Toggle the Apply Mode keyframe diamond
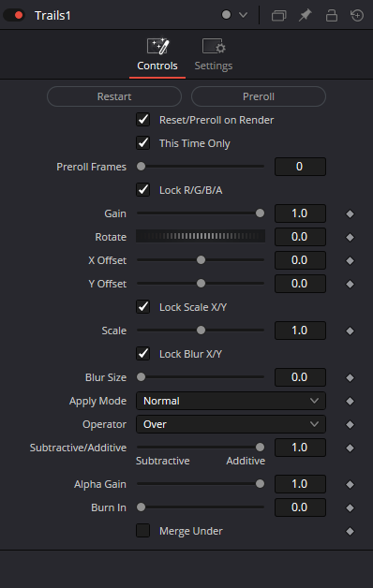Viewport: 373px width, 588px height. (350, 402)
